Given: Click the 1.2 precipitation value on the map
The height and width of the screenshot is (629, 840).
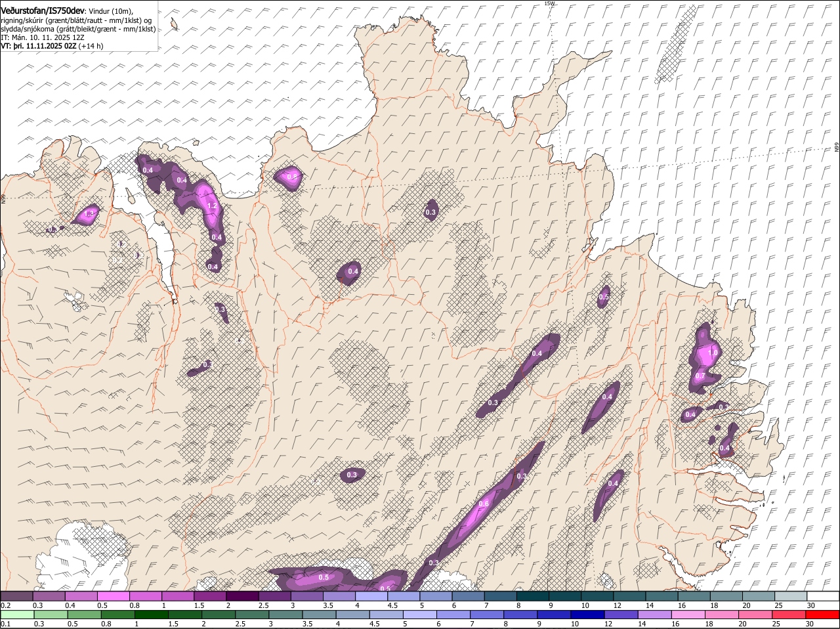Looking at the screenshot, I should 212,206.
